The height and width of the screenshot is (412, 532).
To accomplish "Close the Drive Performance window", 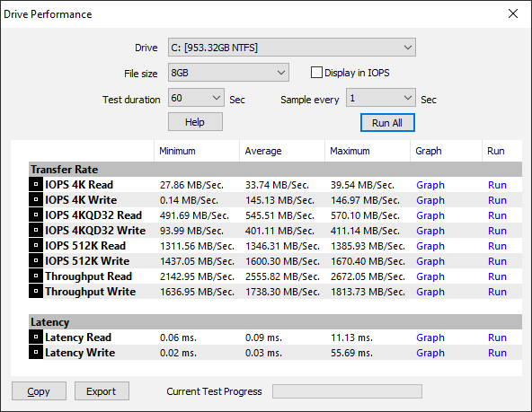I will tap(513, 13).
